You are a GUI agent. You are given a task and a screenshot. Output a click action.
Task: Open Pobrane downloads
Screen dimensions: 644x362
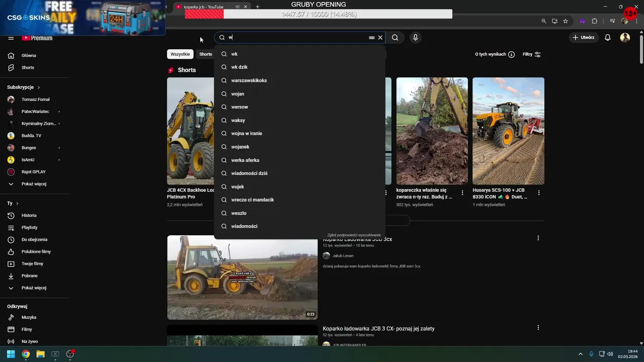coord(33,276)
